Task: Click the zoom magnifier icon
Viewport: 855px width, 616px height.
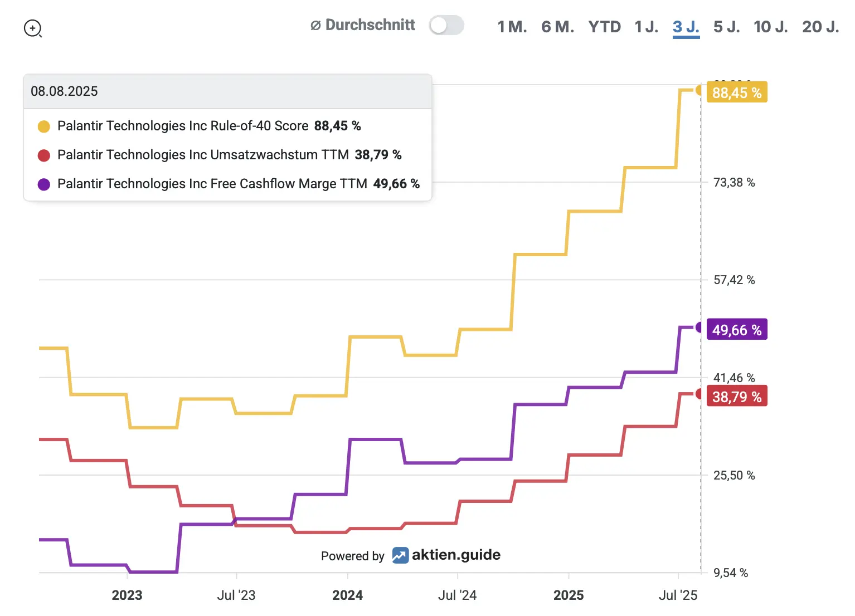Action: click(x=33, y=28)
